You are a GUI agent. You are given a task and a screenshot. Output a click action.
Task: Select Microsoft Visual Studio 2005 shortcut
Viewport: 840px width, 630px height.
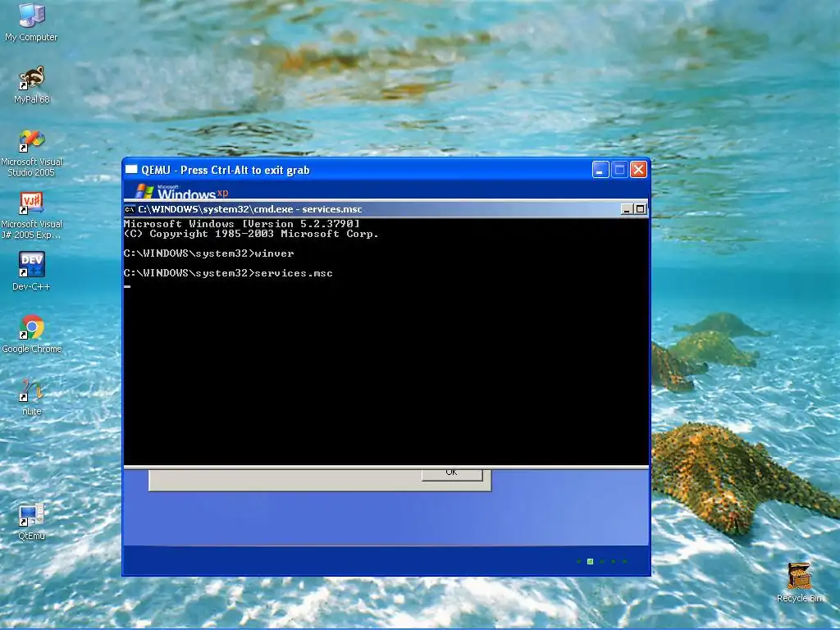pyautogui.click(x=31, y=153)
